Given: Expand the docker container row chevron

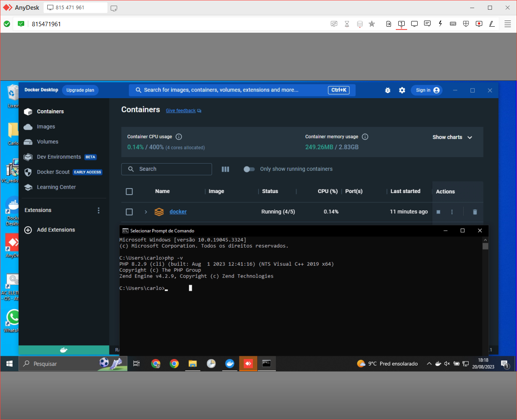Looking at the screenshot, I should [x=145, y=212].
